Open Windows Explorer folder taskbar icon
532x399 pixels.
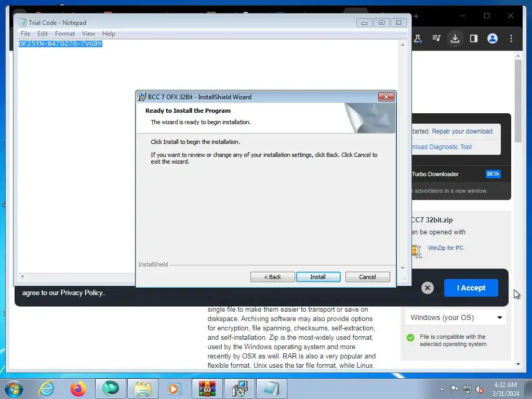(x=143, y=389)
